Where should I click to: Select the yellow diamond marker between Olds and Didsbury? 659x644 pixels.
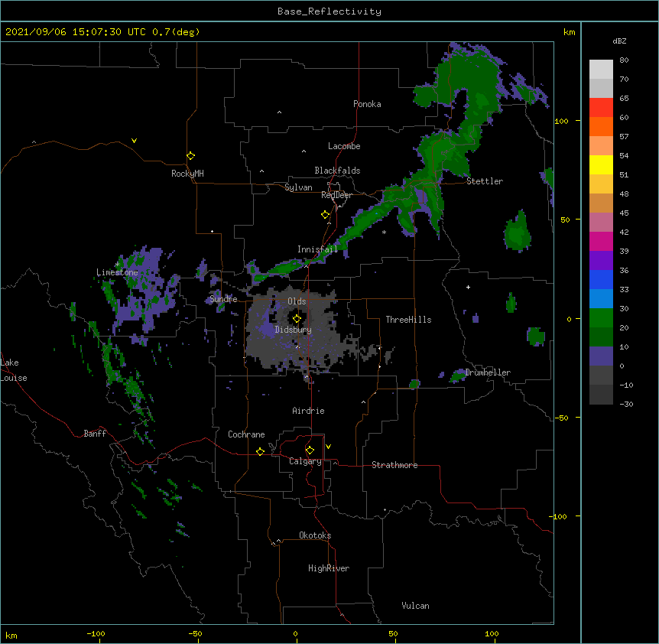point(297,318)
